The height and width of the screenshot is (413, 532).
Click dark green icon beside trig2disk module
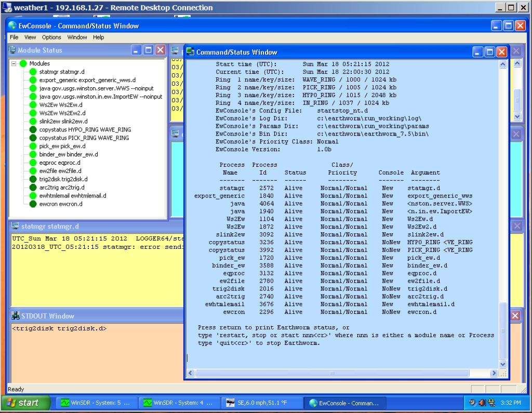pyautogui.click(x=33, y=179)
